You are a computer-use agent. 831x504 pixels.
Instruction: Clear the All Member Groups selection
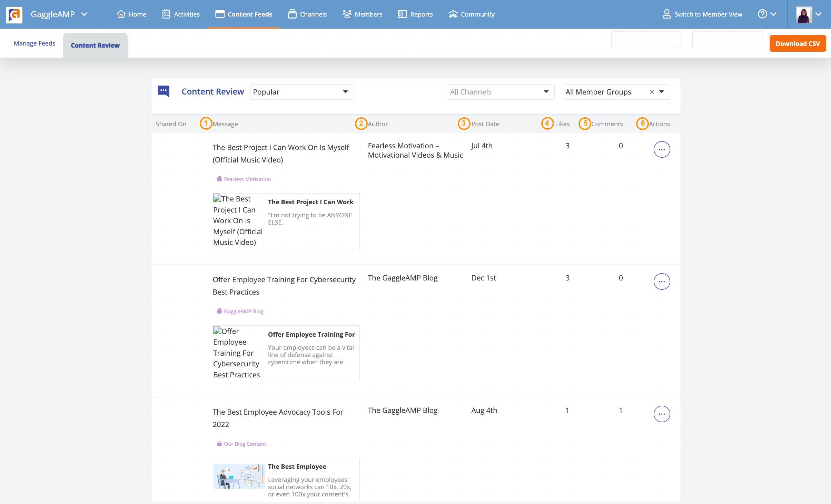coord(652,92)
